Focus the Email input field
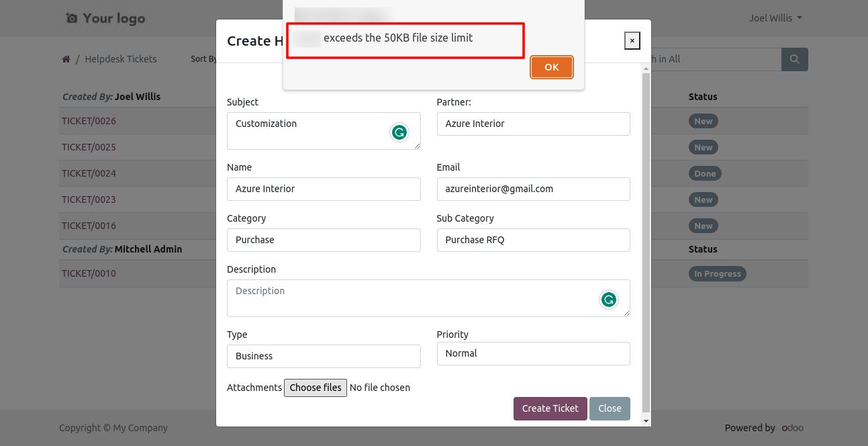The height and width of the screenshot is (446, 868). click(533, 189)
